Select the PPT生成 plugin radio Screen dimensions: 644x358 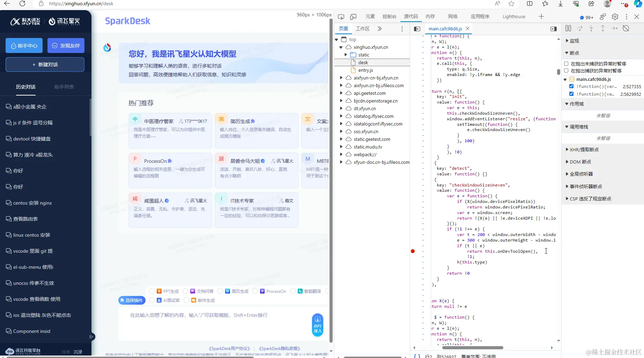pos(151,291)
